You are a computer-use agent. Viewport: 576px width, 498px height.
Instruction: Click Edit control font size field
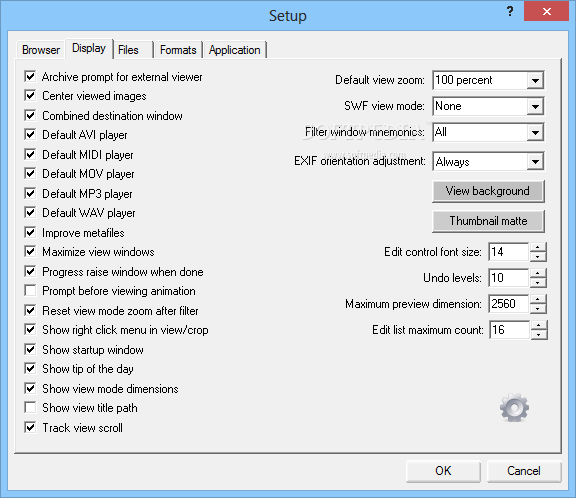coord(509,252)
